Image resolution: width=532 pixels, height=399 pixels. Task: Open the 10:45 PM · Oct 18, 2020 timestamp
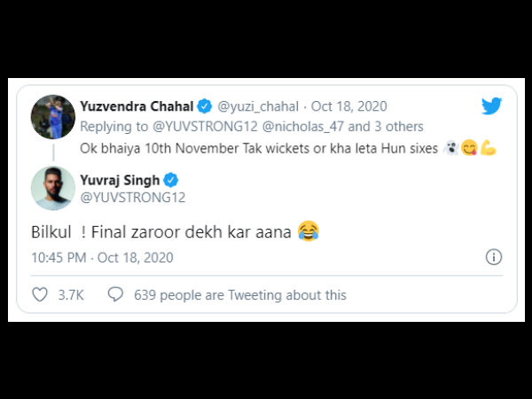coord(102,258)
